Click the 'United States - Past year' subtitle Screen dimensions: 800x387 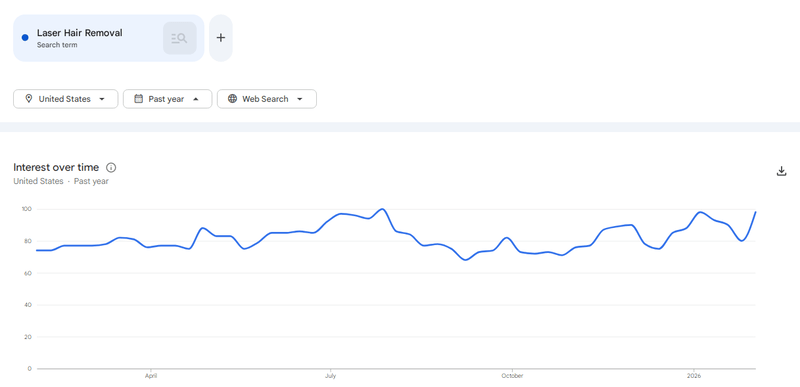[x=61, y=181]
